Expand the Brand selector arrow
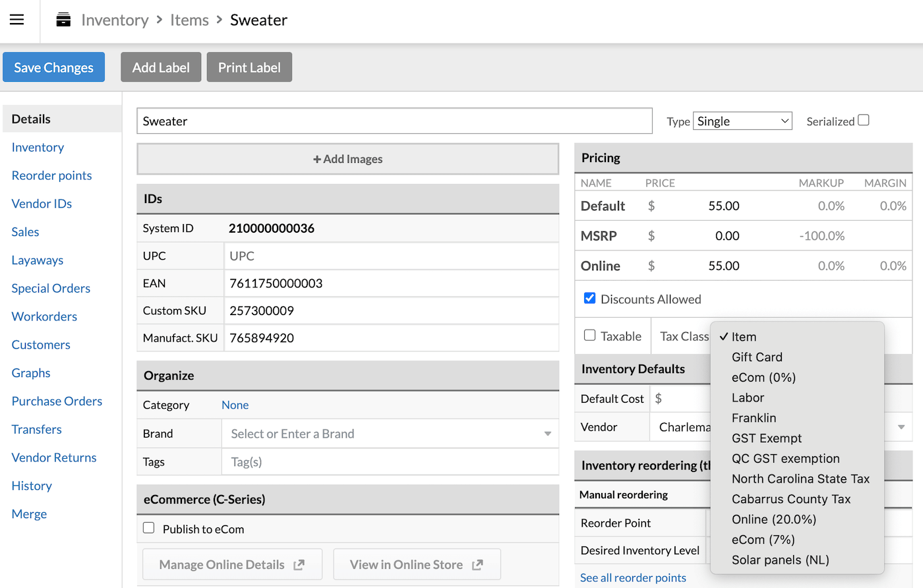 point(547,434)
